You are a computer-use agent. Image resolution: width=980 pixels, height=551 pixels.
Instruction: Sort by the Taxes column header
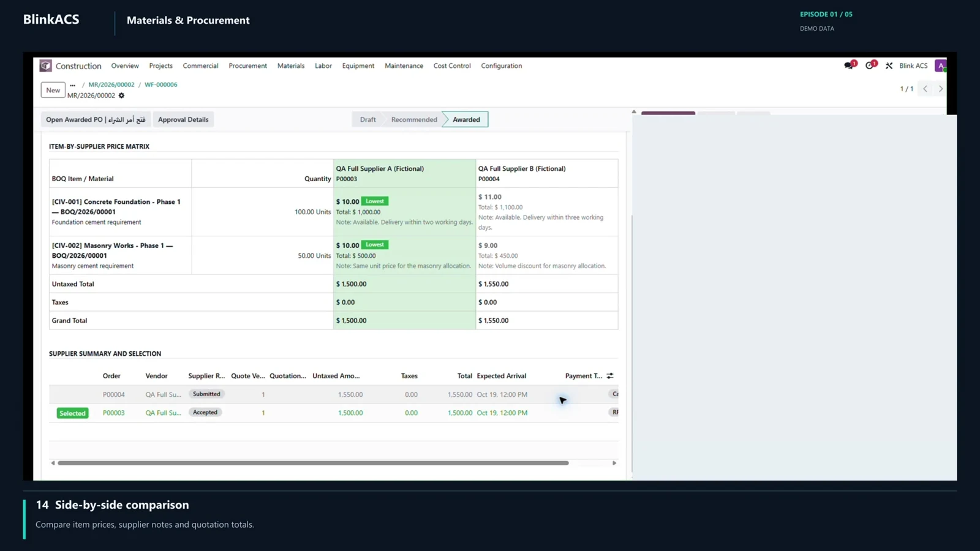click(409, 376)
